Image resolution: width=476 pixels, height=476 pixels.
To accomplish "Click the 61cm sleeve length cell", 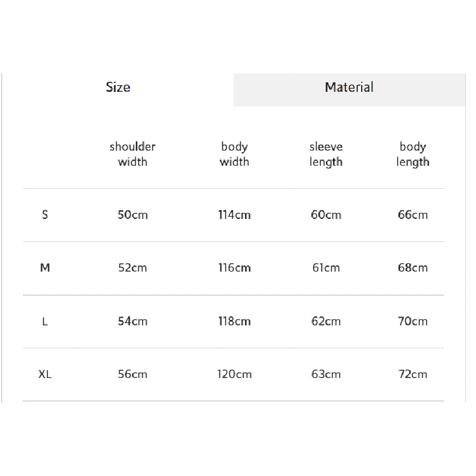I will point(326,268).
